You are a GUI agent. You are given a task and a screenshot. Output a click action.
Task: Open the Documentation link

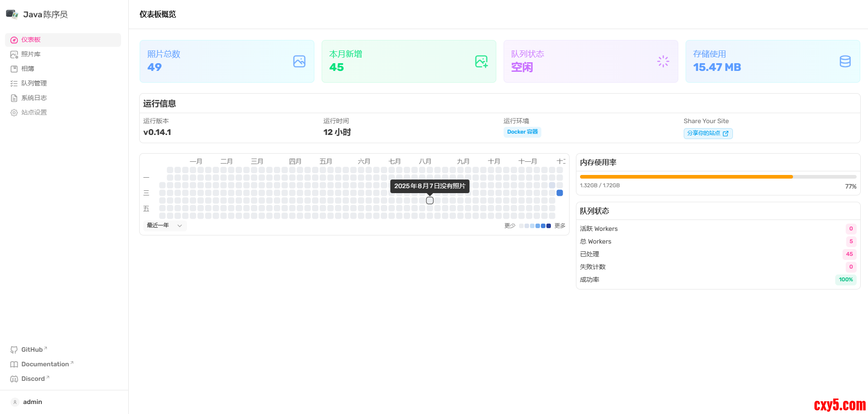tap(45, 364)
